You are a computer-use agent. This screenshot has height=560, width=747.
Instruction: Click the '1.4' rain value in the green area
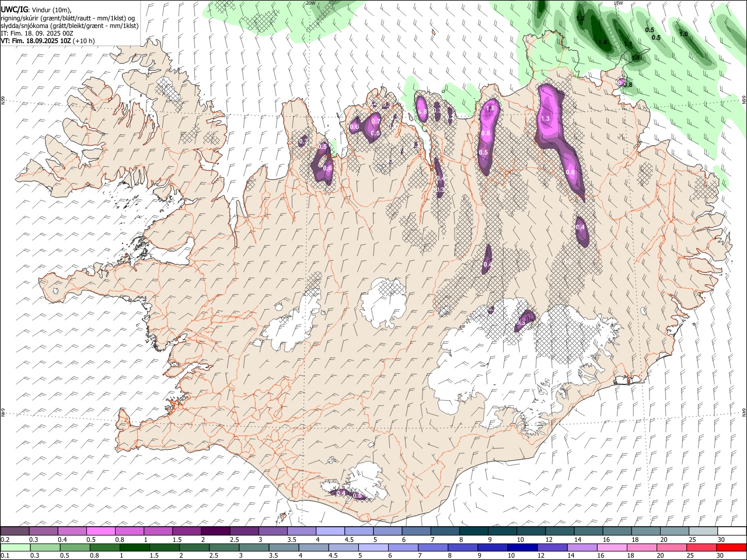pyautogui.click(x=603, y=42)
